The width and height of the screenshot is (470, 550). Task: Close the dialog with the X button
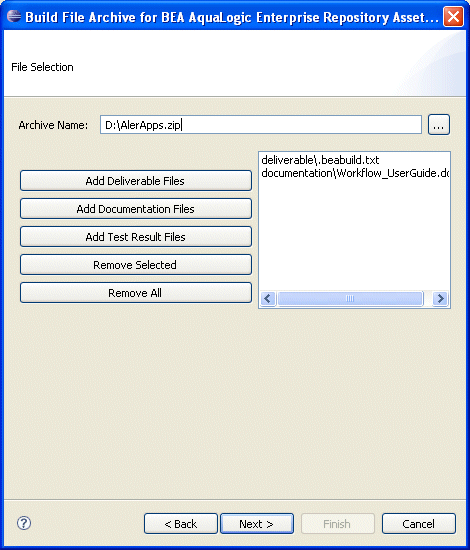pyautogui.click(x=453, y=16)
